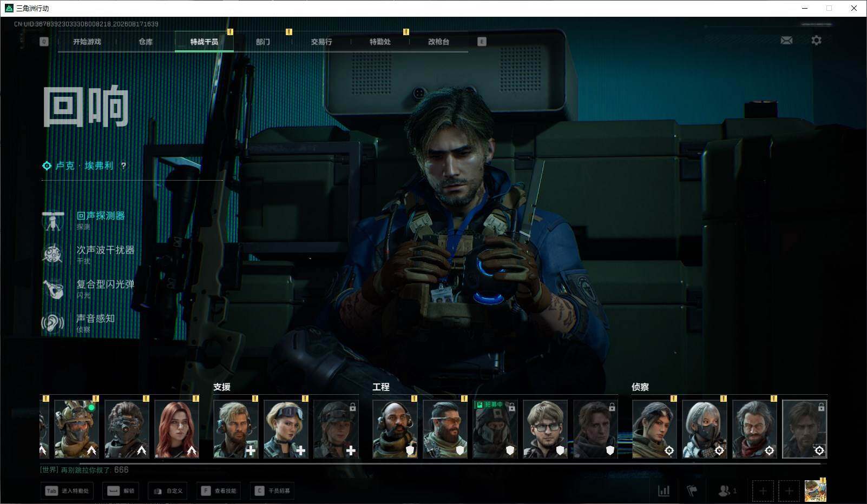Click the 声音感知 skill name
The image size is (867, 504).
coord(96,319)
